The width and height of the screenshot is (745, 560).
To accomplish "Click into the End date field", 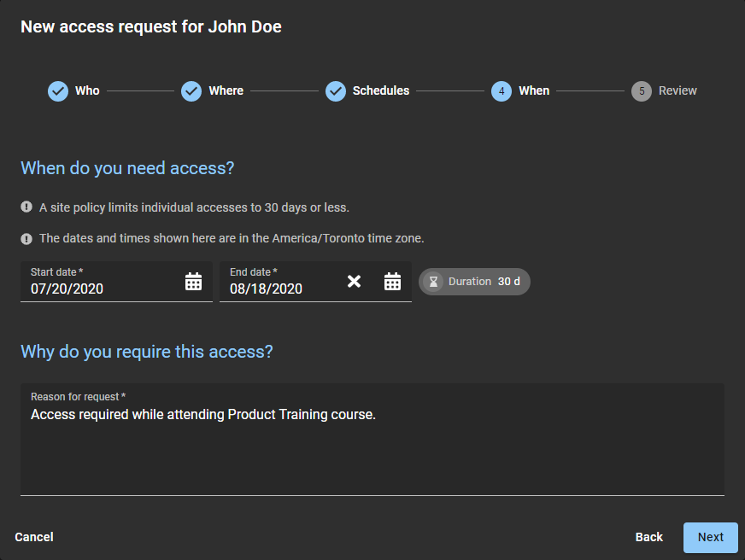I will pyautogui.click(x=278, y=289).
